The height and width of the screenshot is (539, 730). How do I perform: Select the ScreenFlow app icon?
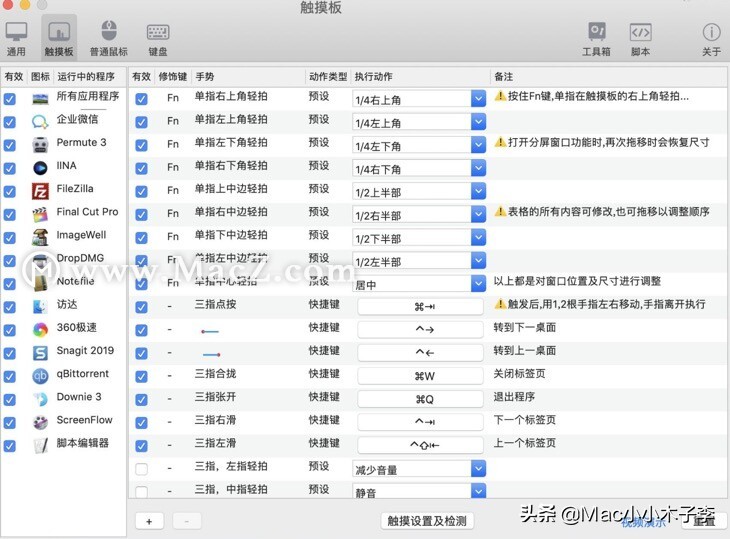[x=40, y=422]
